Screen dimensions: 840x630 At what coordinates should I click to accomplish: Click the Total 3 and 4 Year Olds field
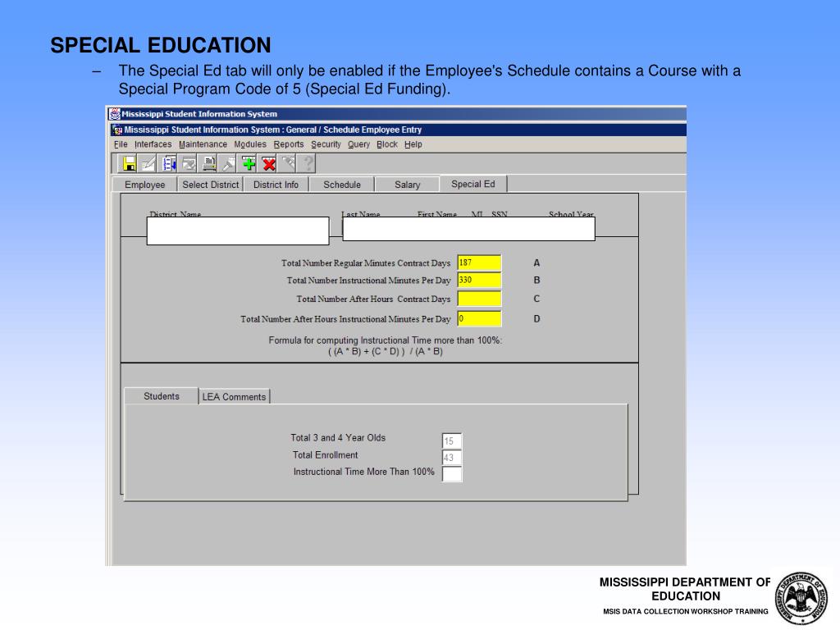coord(452,441)
